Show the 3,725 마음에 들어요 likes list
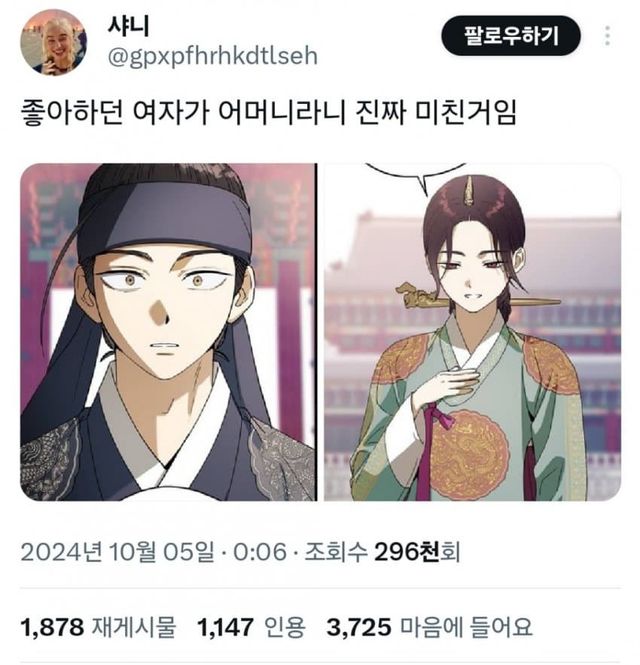The height and width of the screenshot is (665, 640). point(429,627)
